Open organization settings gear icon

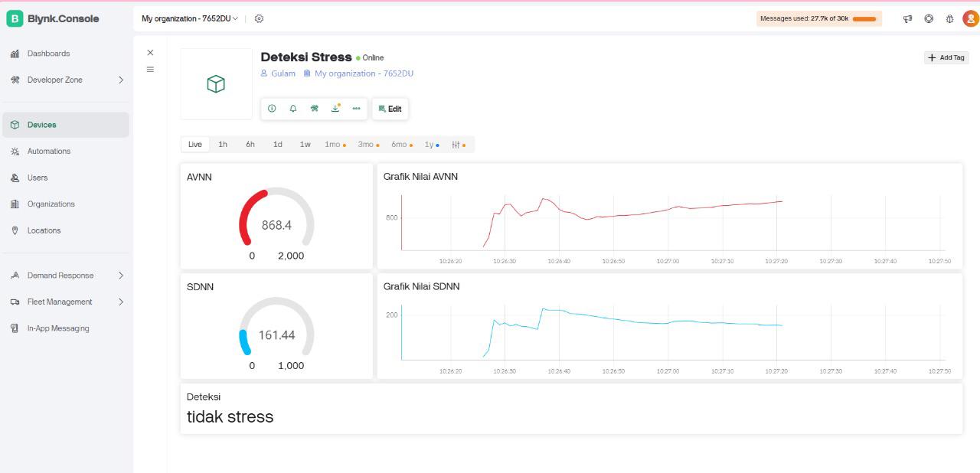pyautogui.click(x=259, y=18)
